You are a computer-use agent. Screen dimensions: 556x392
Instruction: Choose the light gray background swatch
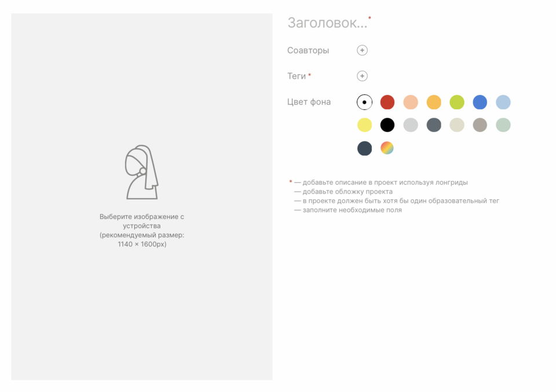[411, 125]
